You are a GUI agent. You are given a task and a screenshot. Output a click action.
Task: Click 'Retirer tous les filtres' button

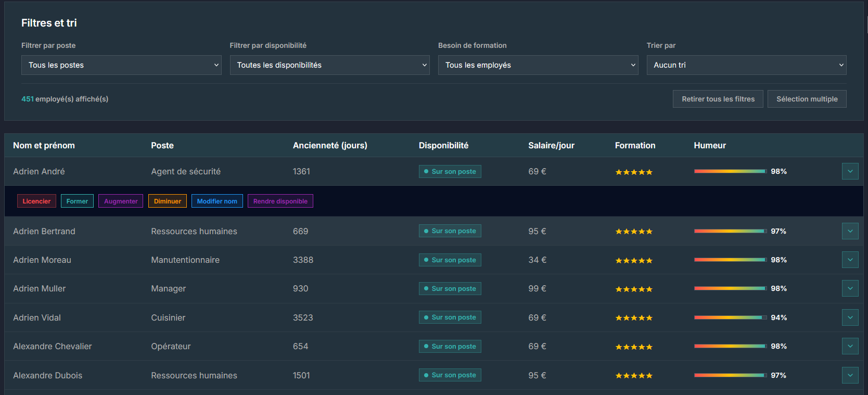718,99
